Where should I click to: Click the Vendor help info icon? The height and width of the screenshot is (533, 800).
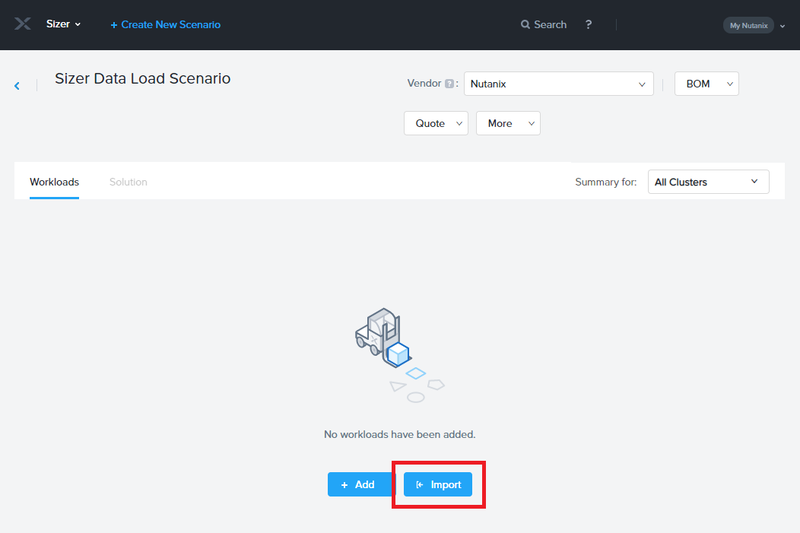coord(449,84)
